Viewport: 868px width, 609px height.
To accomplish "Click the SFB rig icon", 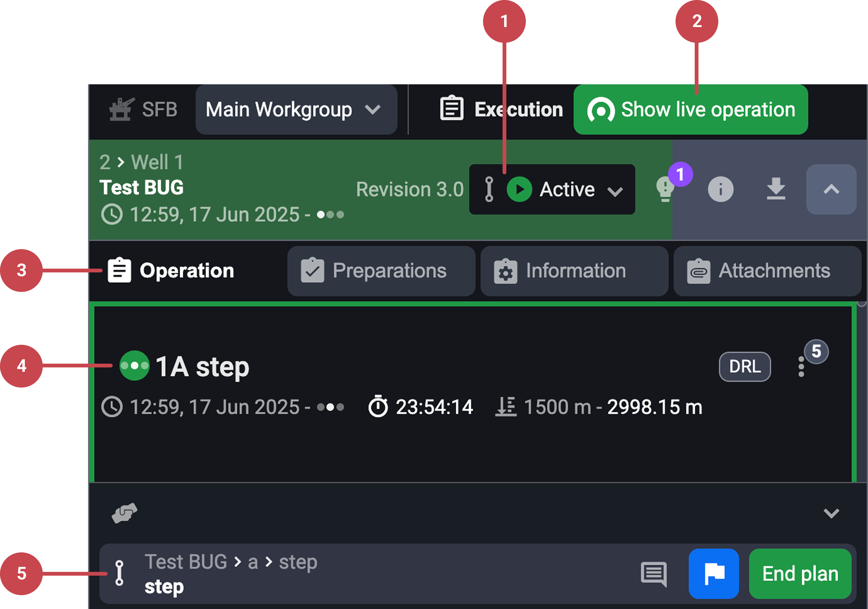I will coord(122,109).
